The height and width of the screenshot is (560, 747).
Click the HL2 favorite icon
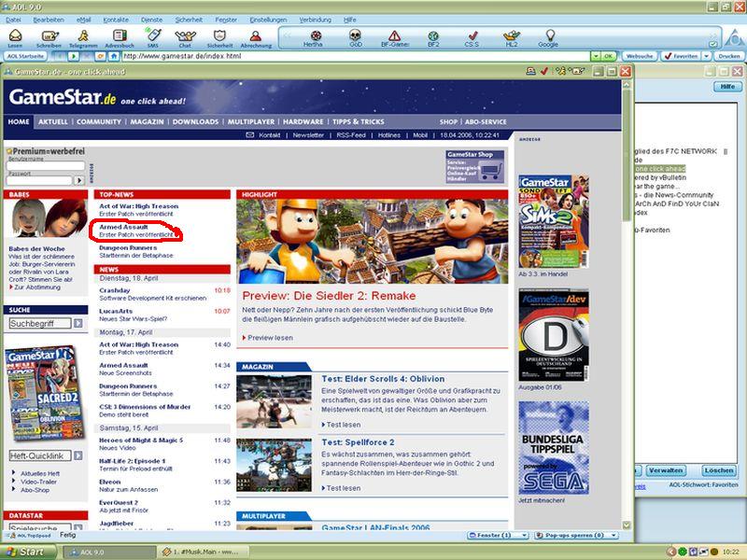(x=511, y=38)
